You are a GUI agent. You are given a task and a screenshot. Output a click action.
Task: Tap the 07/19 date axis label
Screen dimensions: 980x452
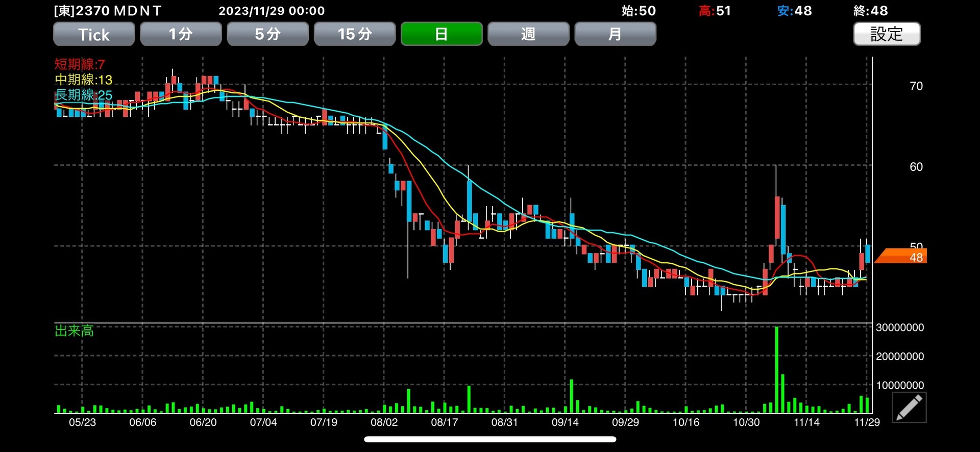tap(324, 422)
